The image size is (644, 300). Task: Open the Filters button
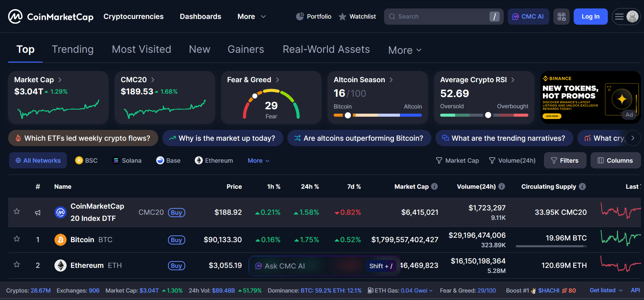tap(565, 160)
